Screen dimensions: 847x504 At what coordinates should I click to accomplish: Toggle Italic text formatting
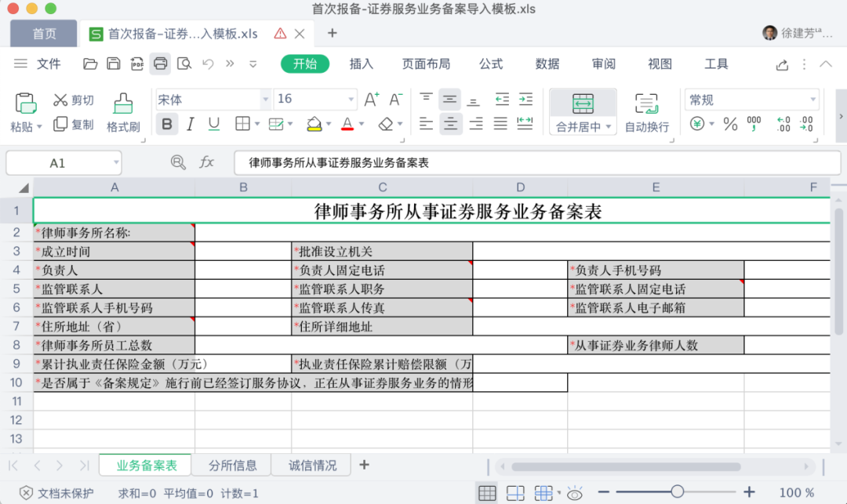(x=190, y=124)
